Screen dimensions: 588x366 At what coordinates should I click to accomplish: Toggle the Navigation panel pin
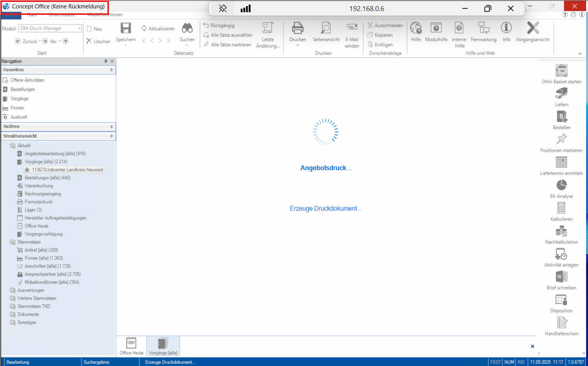(x=105, y=61)
